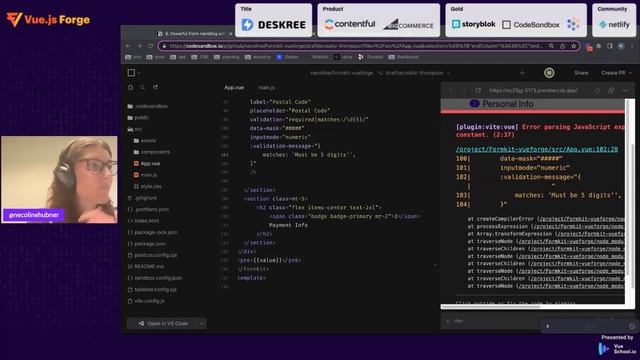Screen dimensions: 640x360
Task: Click the user avatar in CodeSandbox header
Action: tap(549, 73)
